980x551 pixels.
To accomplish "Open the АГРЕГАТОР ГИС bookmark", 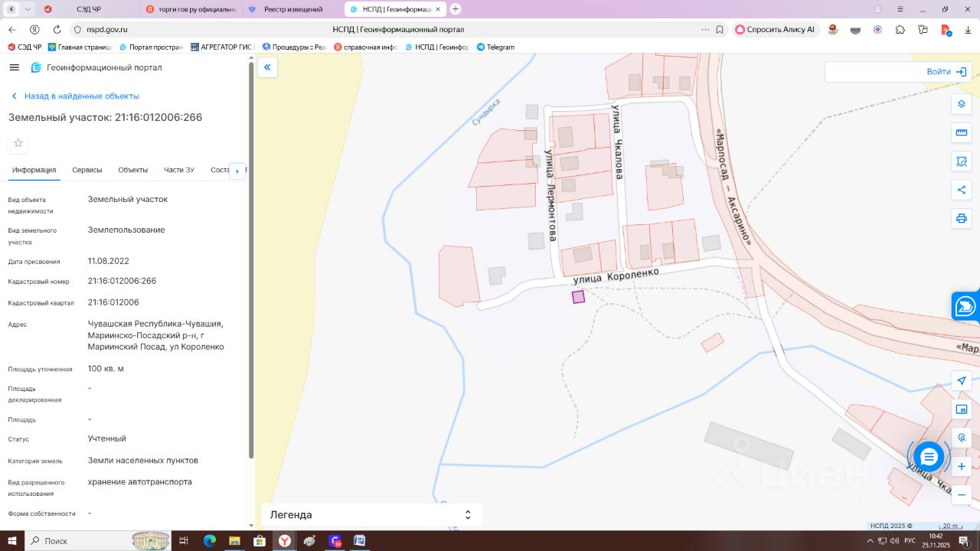I will pyautogui.click(x=222, y=47).
